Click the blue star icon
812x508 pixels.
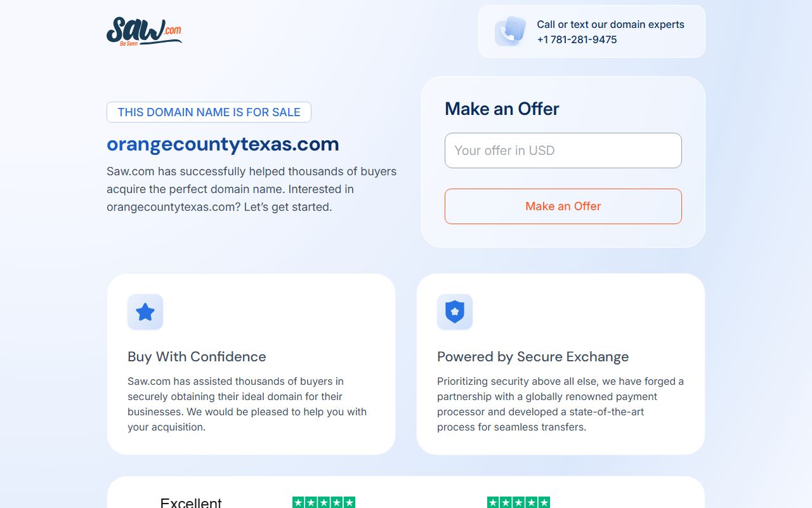[145, 312]
